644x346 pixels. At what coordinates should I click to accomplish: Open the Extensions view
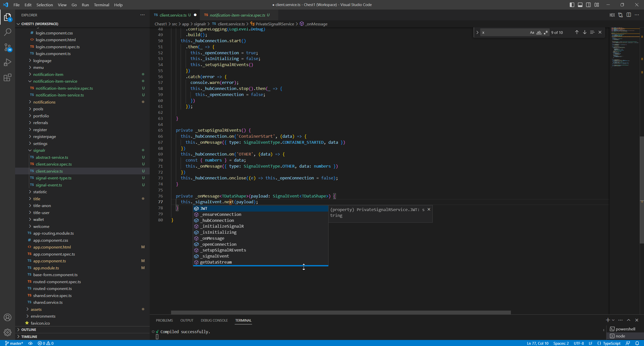[x=8, y=77]
